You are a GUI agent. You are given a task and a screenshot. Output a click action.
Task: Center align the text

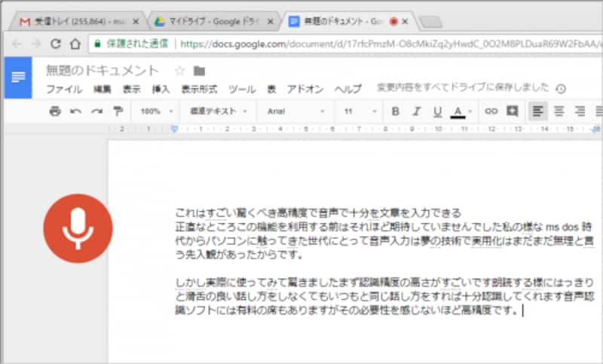click(559, 112)
